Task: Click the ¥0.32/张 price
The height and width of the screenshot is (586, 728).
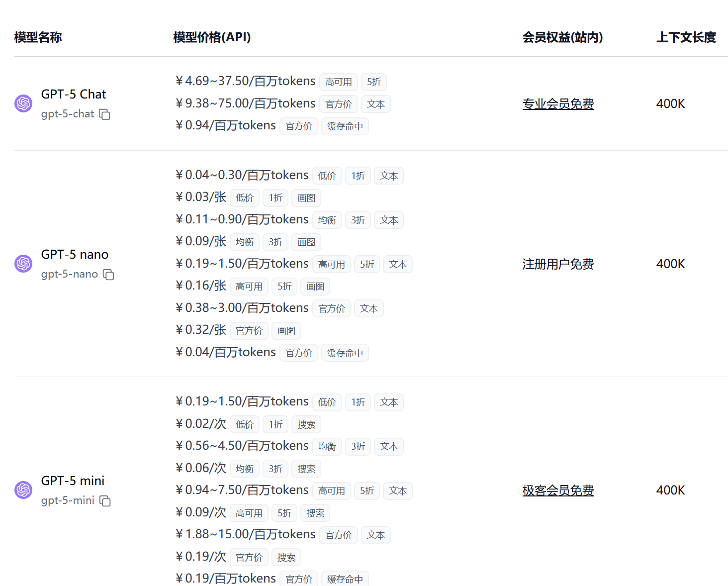Action: tap(201, 330)
